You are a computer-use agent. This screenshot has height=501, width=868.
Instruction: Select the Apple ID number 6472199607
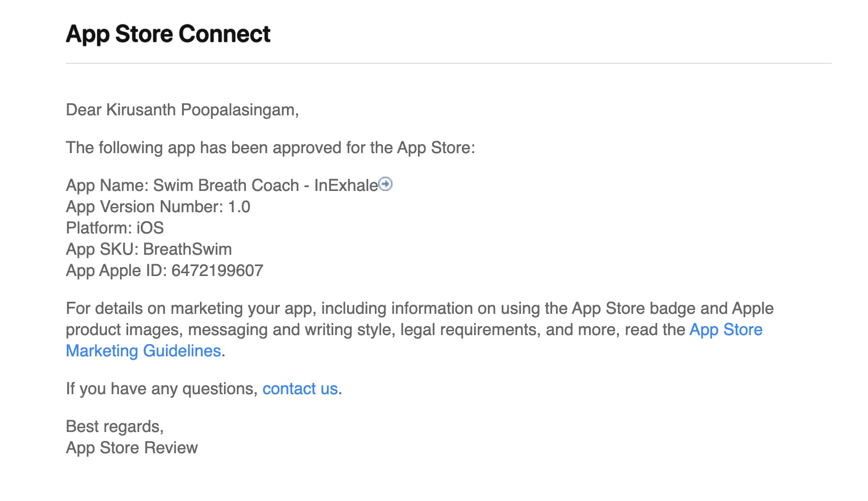pyautogui.click(x=217, y=270)
